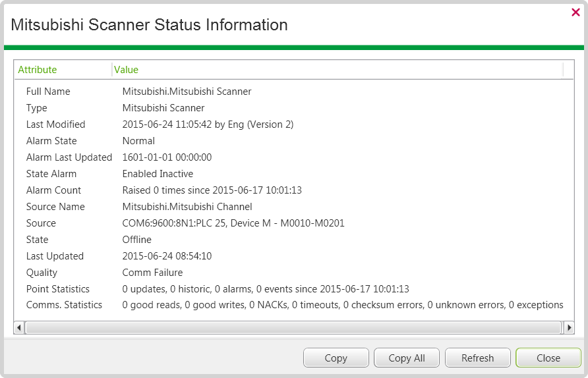
Task: Select the Comms. Statistics row
Action: pyautogui.click(x=64, y=306)
